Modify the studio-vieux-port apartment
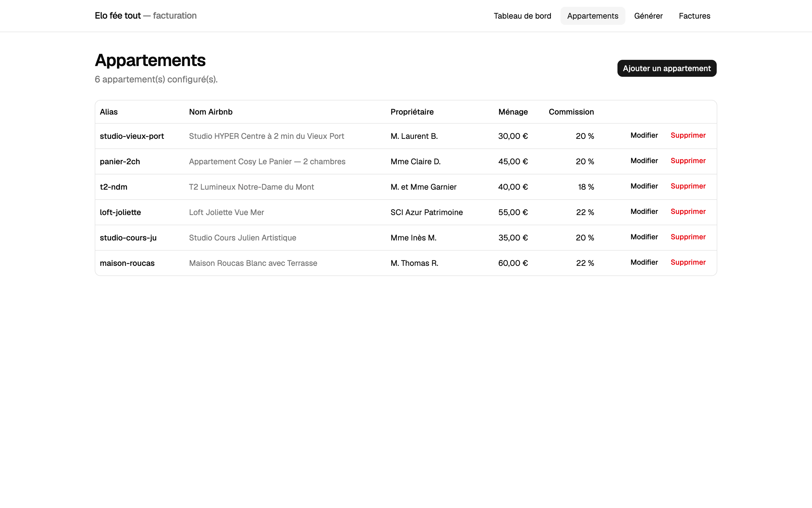812x508 pixels. [x=644, y=135]
